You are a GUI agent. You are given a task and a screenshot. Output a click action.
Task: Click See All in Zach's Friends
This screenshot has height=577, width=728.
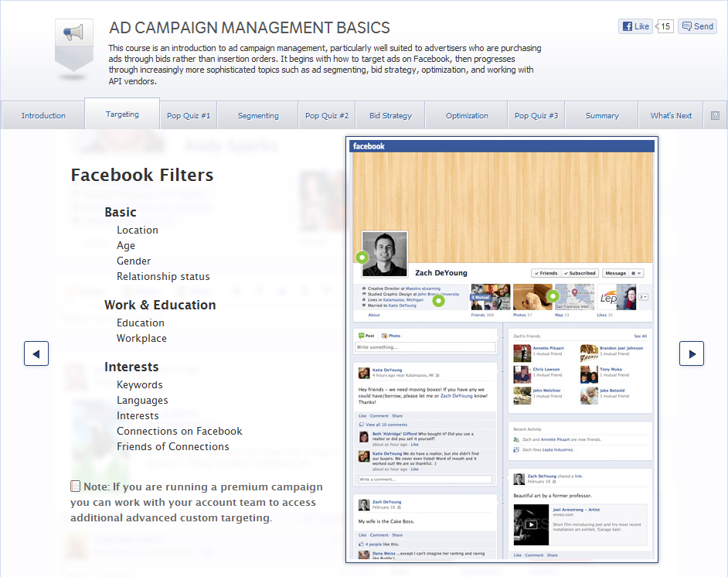(x=640, y=336)
